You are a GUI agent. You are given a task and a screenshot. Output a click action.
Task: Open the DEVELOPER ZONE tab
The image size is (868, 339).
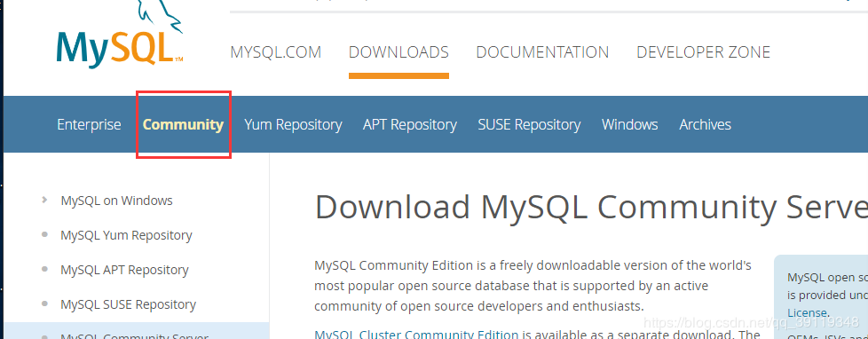pos(703,52)
